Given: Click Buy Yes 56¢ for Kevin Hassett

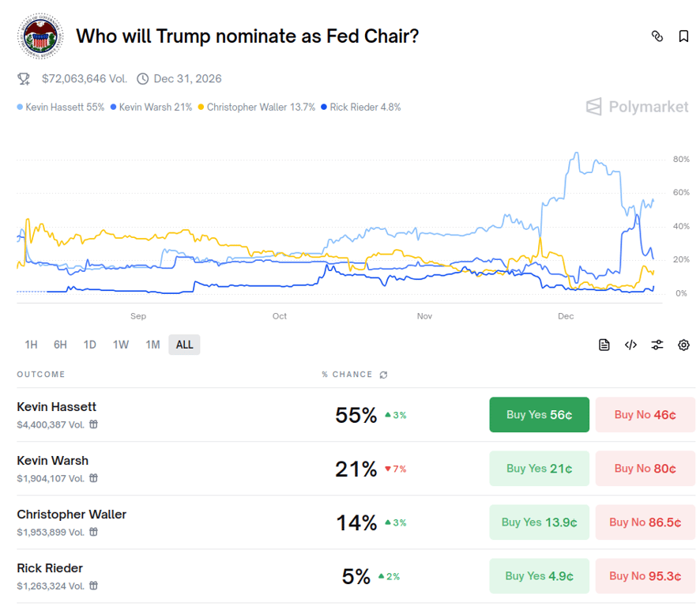Looking at the screenshot, I should (539, 414).
